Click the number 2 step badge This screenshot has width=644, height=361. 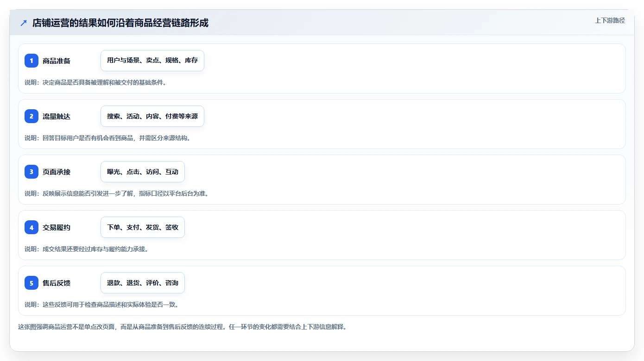[x=32, y=116]
